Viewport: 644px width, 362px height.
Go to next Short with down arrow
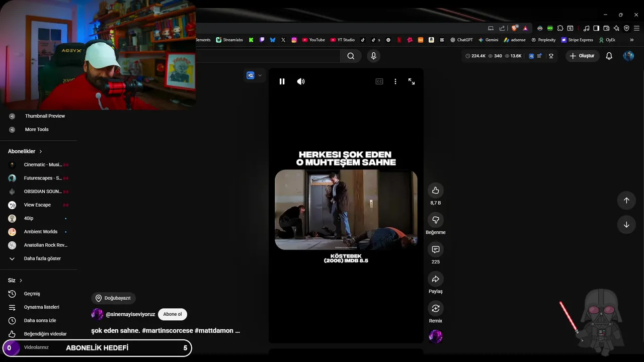point(626,225)
